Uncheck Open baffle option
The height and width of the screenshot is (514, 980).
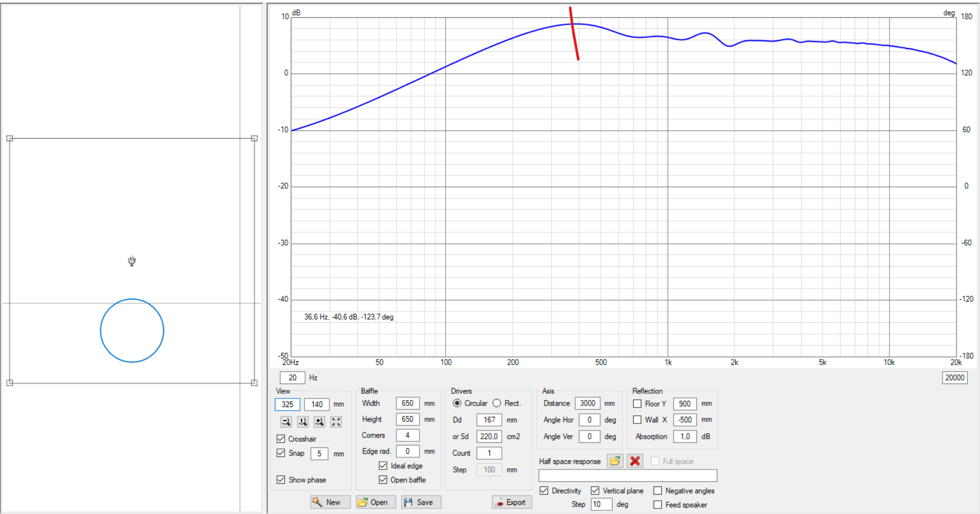click(x=383, y=480)
